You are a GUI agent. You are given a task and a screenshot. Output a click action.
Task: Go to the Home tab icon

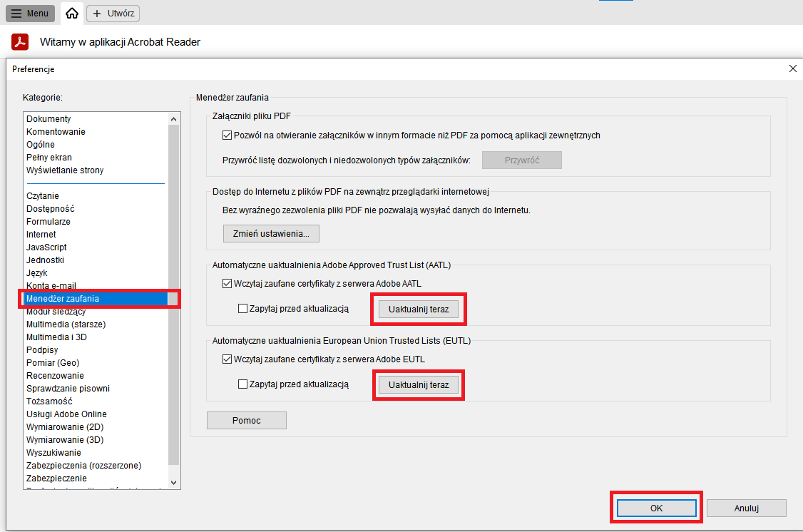pos(72,14)
